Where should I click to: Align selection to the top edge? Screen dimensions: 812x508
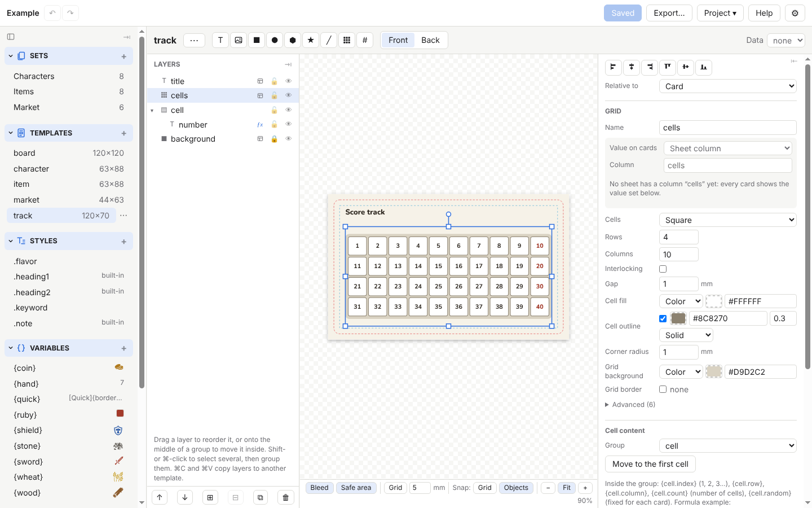(668, 67)
